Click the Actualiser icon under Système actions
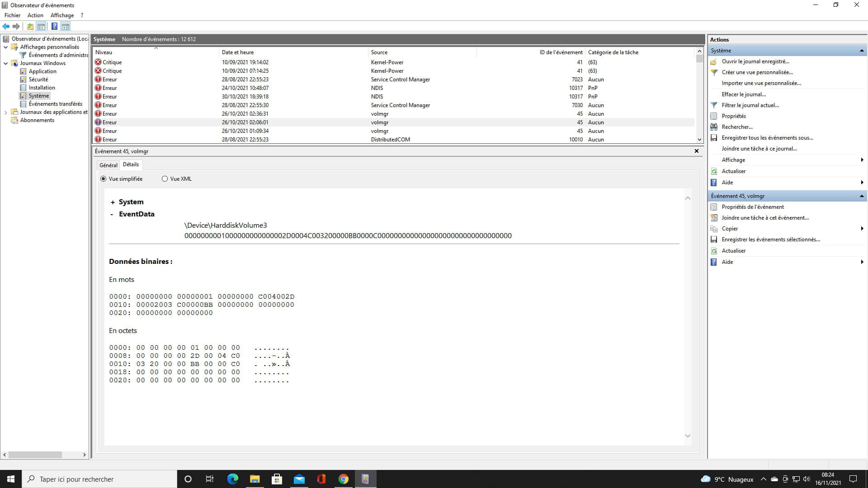The width and height of the screenshot is (868, 488). [714, 171]
